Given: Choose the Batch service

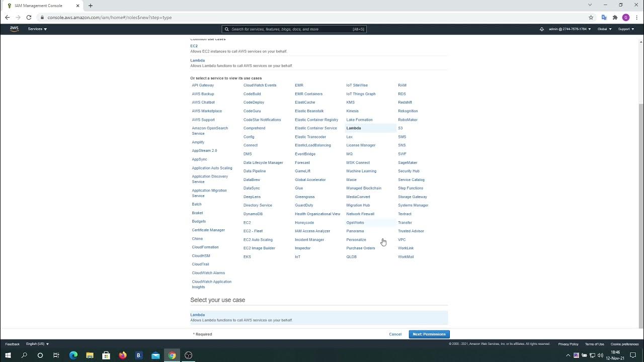Looking at the screenshot, I should [197, 205].
